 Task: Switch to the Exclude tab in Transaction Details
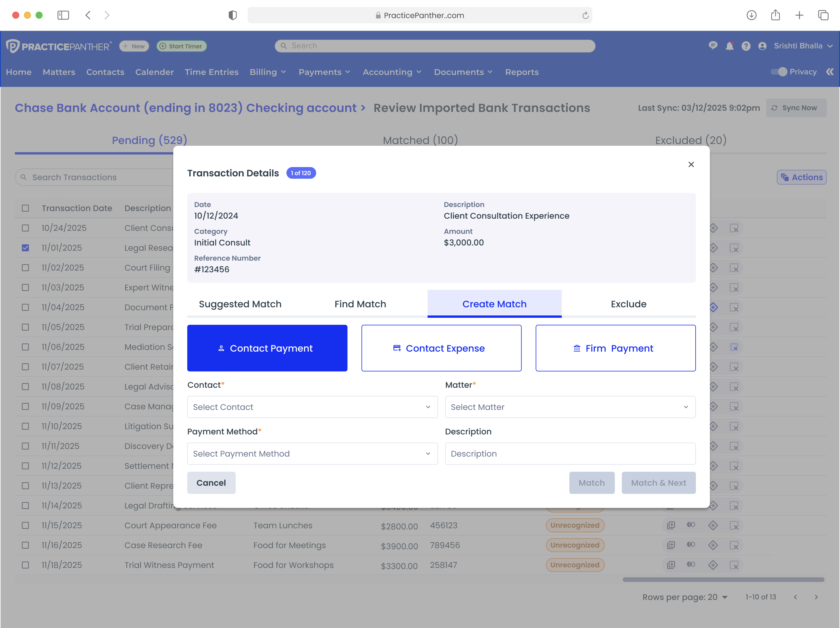pos(629,304)
